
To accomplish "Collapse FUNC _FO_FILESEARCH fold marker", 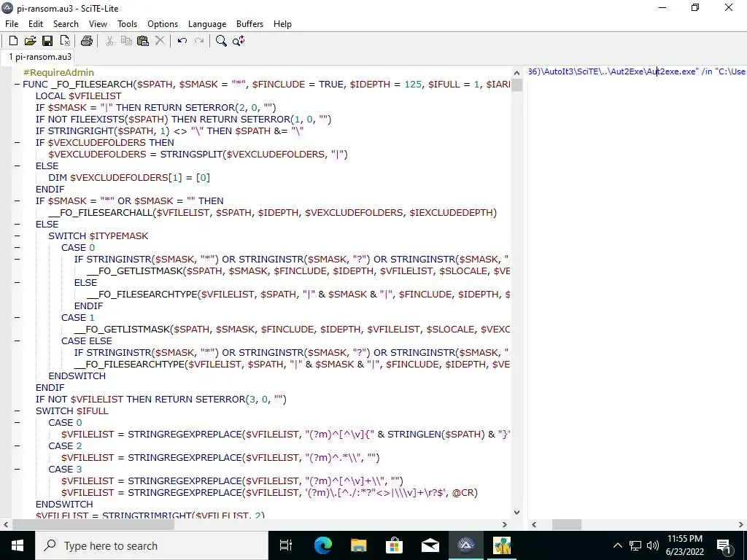I will pyautogui.click(x=18, y=85).
